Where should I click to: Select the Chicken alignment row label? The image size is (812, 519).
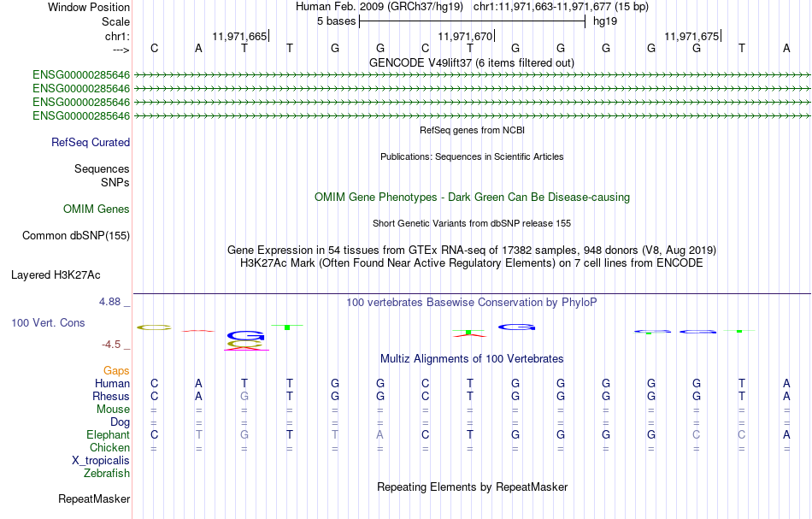click(109, 447)
